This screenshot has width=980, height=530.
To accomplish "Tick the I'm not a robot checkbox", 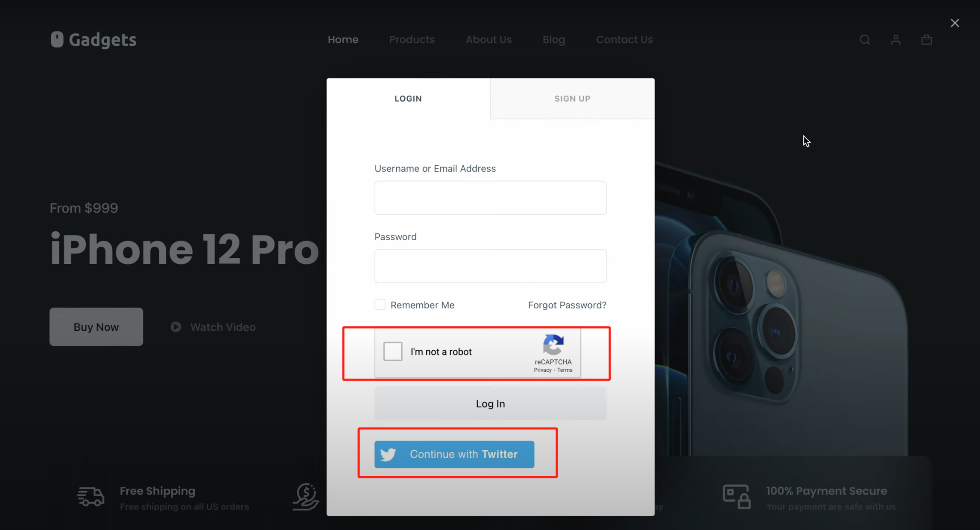I will tap(392, 351).
